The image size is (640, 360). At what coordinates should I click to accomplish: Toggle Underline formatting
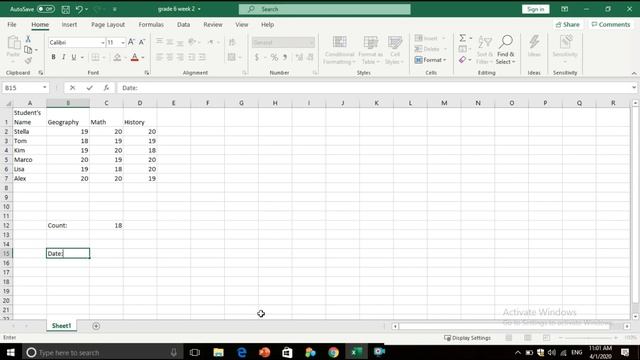coord(74,57)
